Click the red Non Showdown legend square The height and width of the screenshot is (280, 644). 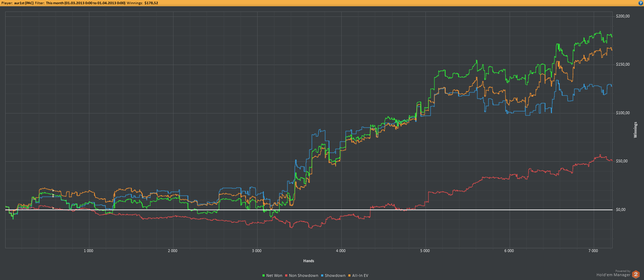[x=286, y=275]
